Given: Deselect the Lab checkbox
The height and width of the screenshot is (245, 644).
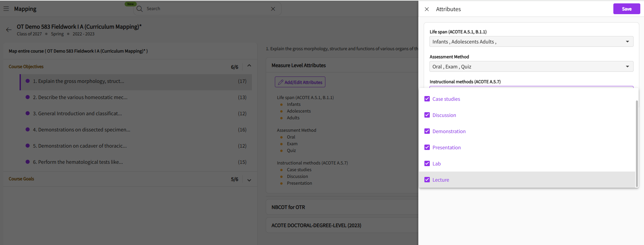Looking at the screenshot, I should point(427,163).
